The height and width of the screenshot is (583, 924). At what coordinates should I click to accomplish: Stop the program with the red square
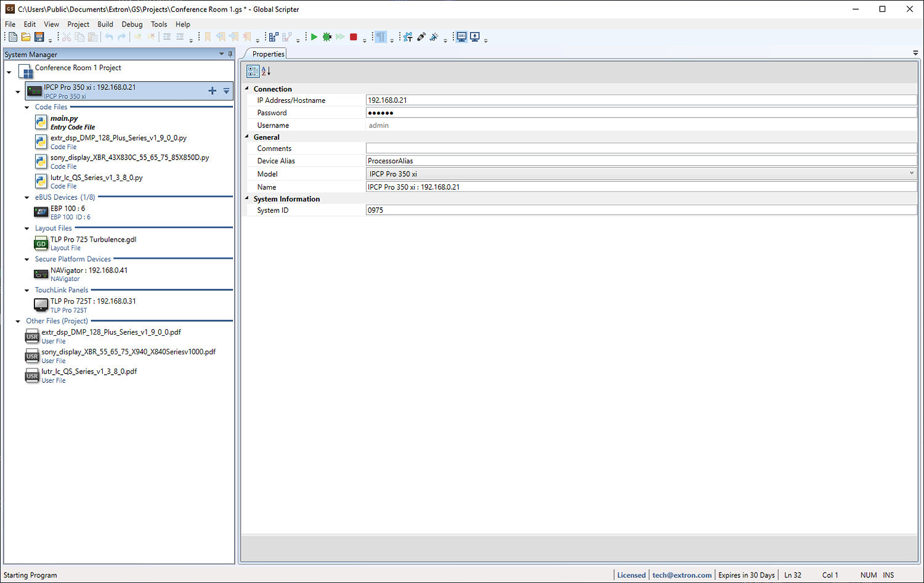click(x=354, y=37)
